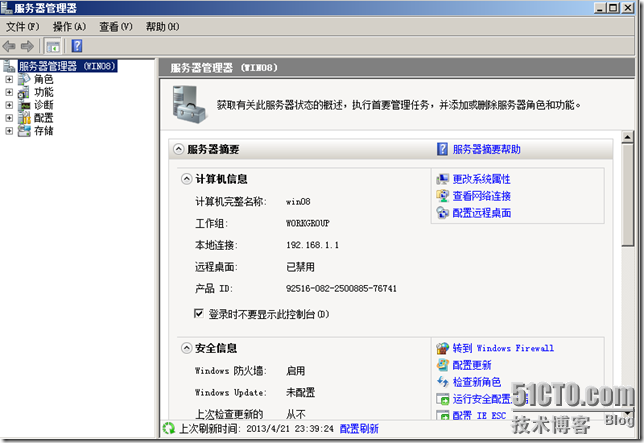Click the 检查新角色 link

[x=477, y=382]
